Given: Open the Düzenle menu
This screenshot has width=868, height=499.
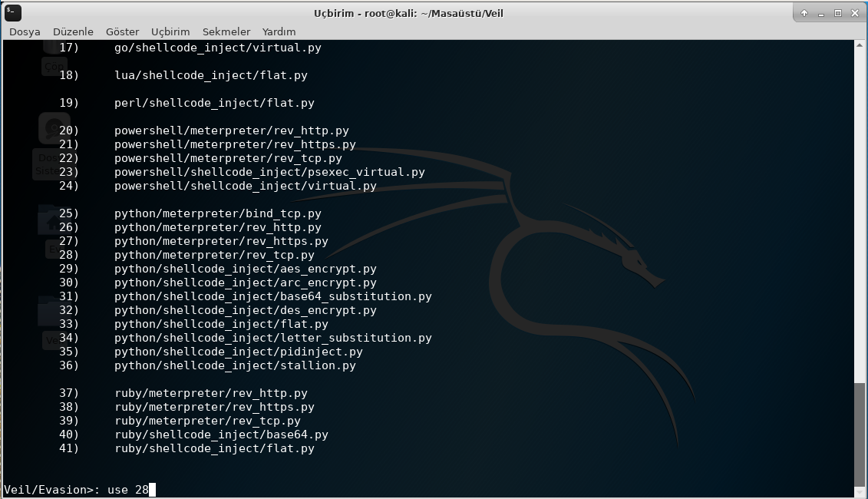Looking at the screenshot, I should (x=73, y=31).
